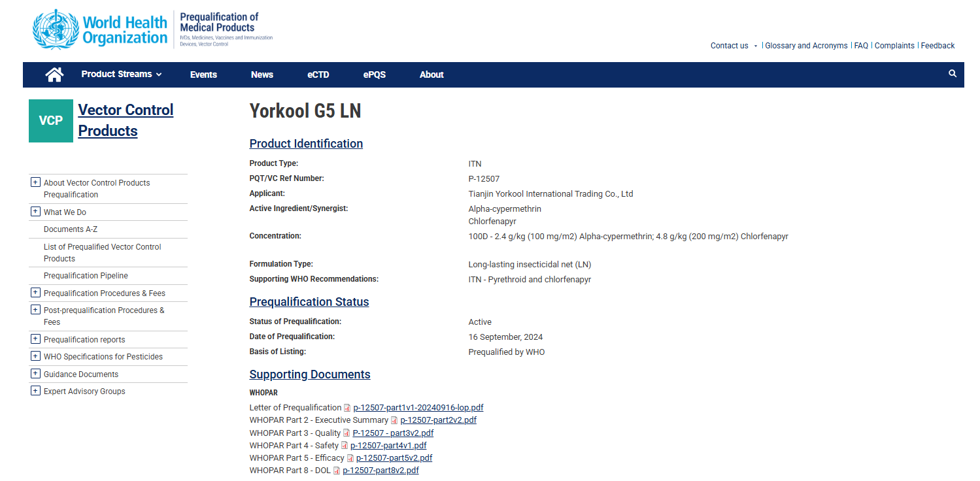The image size is (980, 481).
Task: Open Glossary and Acronyms link
Action: tap(806, 46)
